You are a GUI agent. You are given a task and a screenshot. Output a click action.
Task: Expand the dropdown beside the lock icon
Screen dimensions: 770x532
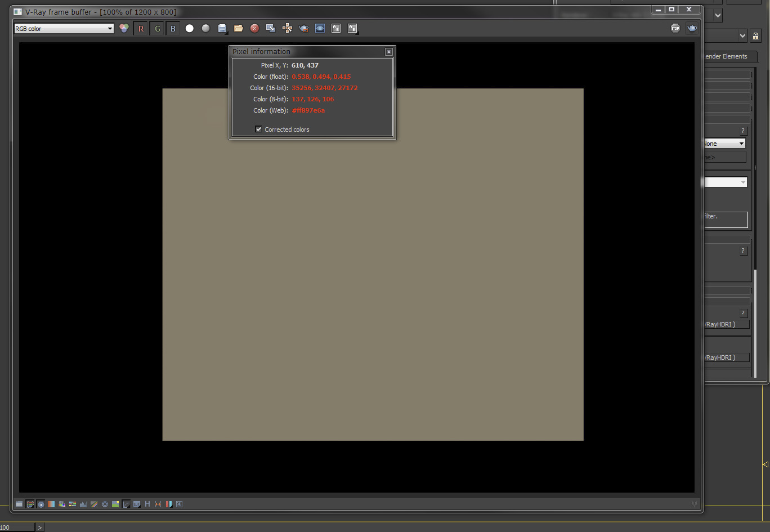pyautogui.click(x=742, y=36)
